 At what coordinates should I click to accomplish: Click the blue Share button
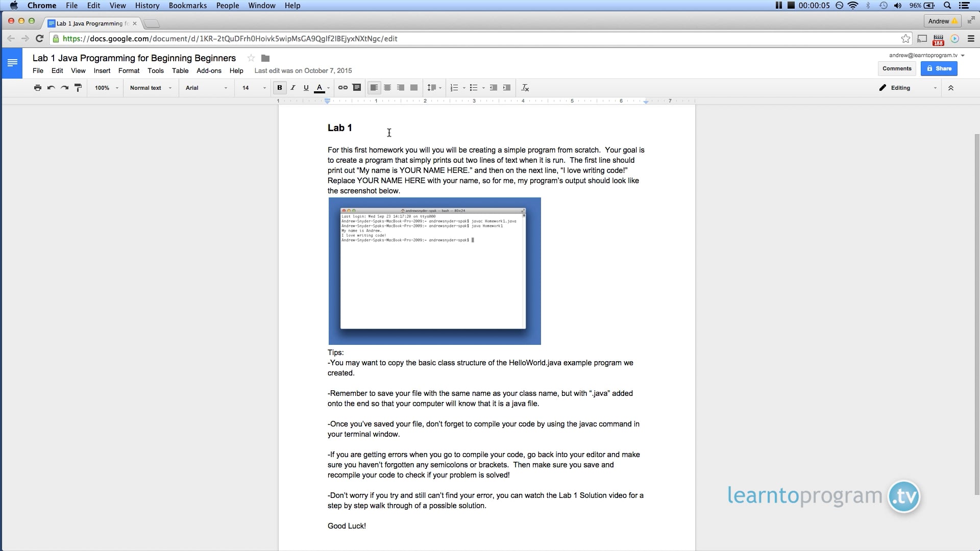(939, 68)
